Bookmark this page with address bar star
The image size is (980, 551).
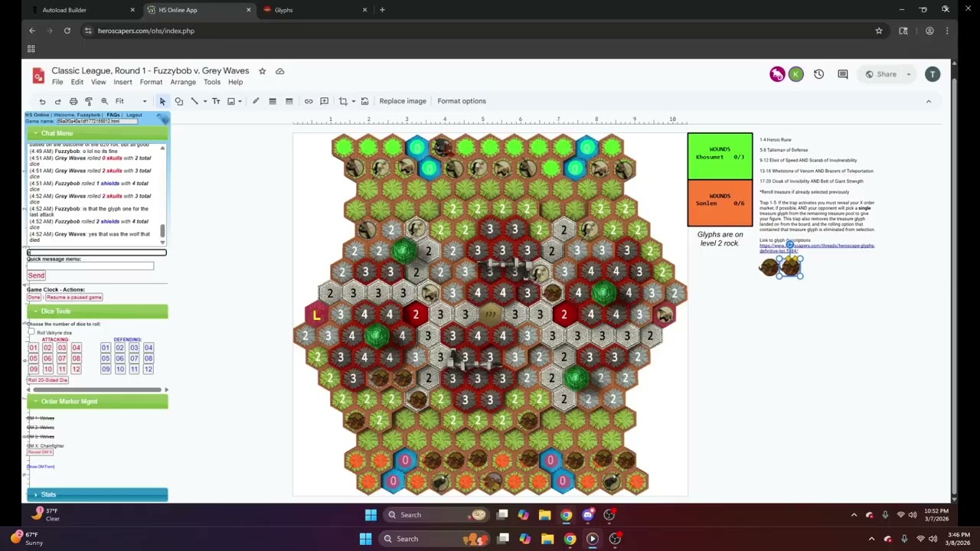pyautogui.click(x=879, y=31)
